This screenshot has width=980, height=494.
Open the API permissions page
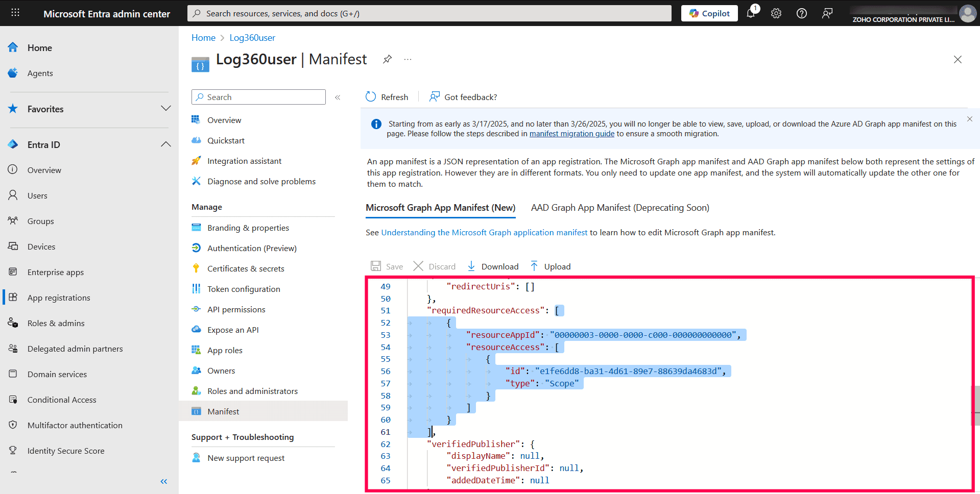pos(236,309)
